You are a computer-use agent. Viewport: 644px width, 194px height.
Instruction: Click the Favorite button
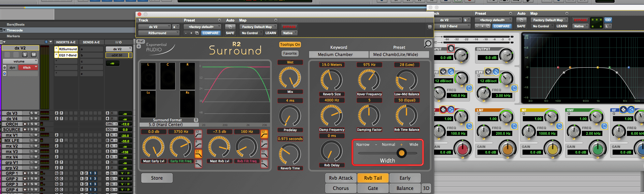click(290, 53)
